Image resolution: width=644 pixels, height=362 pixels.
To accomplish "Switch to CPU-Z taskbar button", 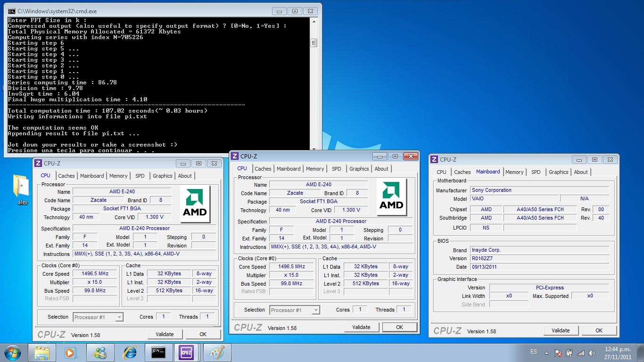I will click(x=187, y=352).
